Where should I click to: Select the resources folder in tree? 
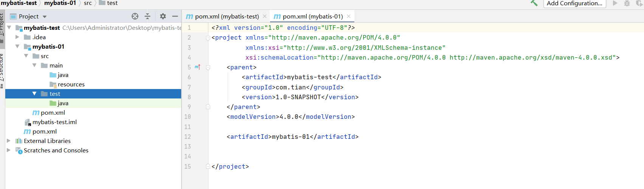pyautogui.click(x=71, y=85)
